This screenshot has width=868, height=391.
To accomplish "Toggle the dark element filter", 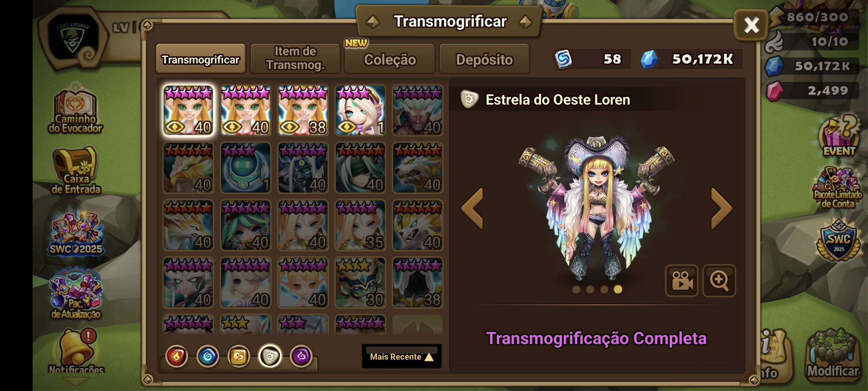I will coord(301,356).
